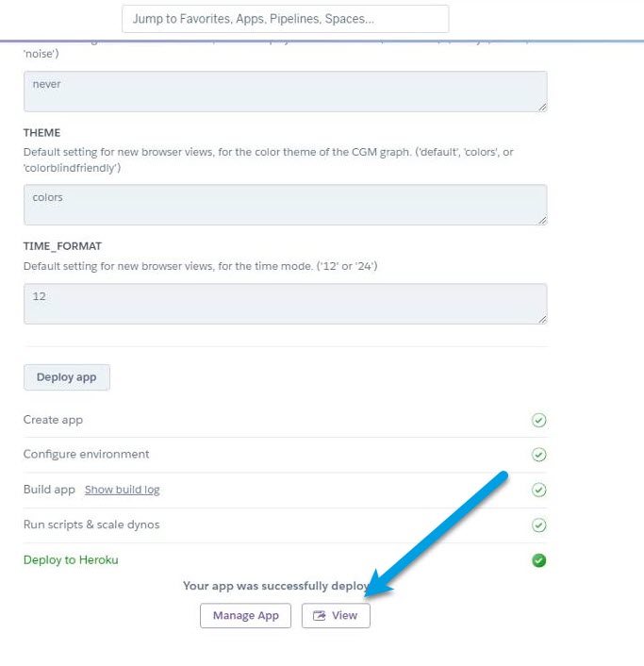Click into the THEME value field
Viewport: 644px width, 666px height.
(x=285, y=204)
